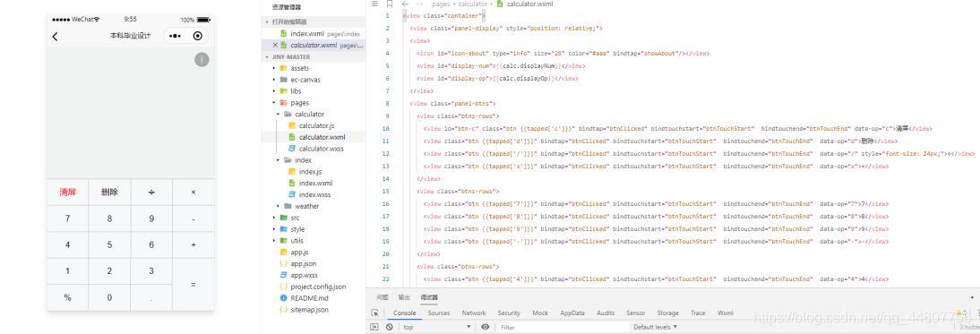The image size is (980, 334).
Task: Open the three-dot capsule menu in the simulator
Action: click(x=175, y=36)
